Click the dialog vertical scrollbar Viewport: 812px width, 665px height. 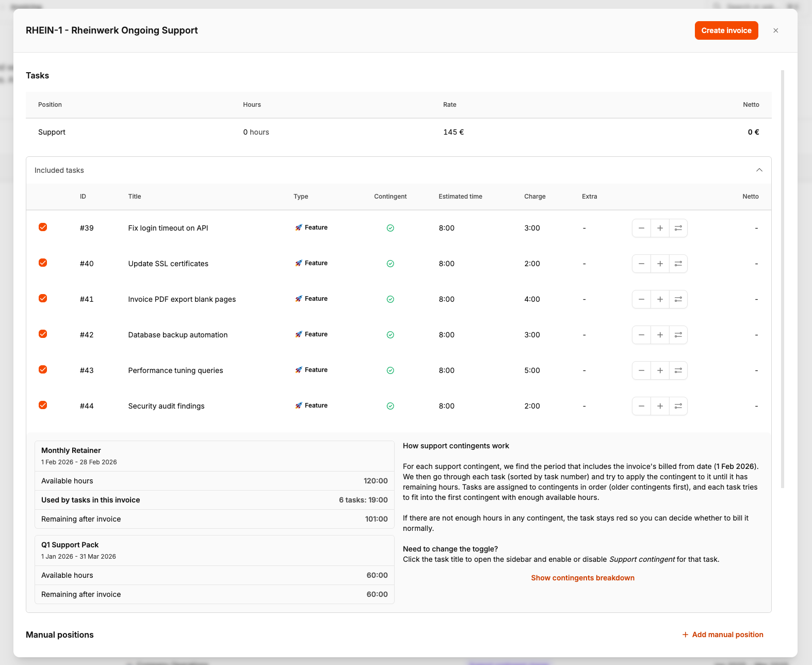[783, 279]
